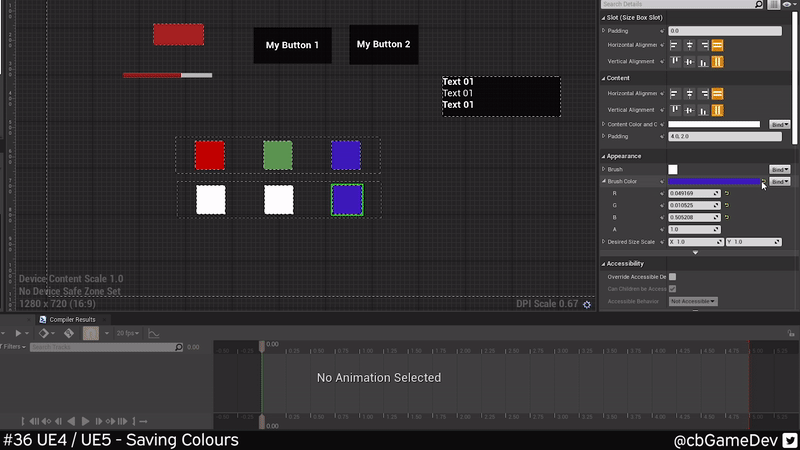Open Bind dropdown for Brush Color
The image size is (800, 450).
click(779, 182)
